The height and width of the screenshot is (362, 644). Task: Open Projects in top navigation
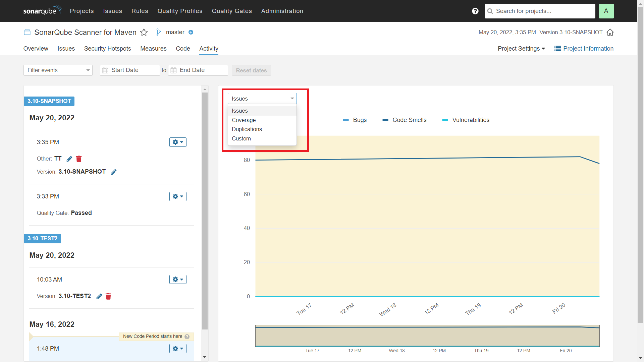tap(82, 11)
